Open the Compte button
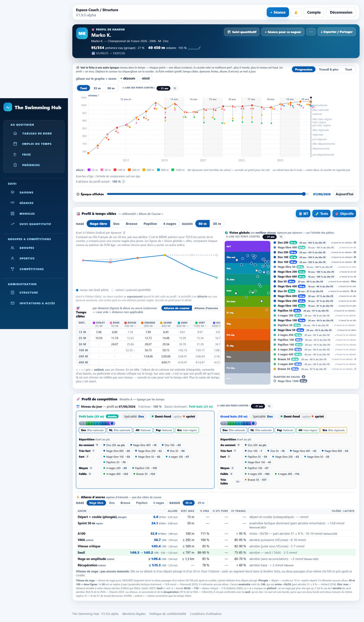This screenshot has height=622, width=364. 314,12
